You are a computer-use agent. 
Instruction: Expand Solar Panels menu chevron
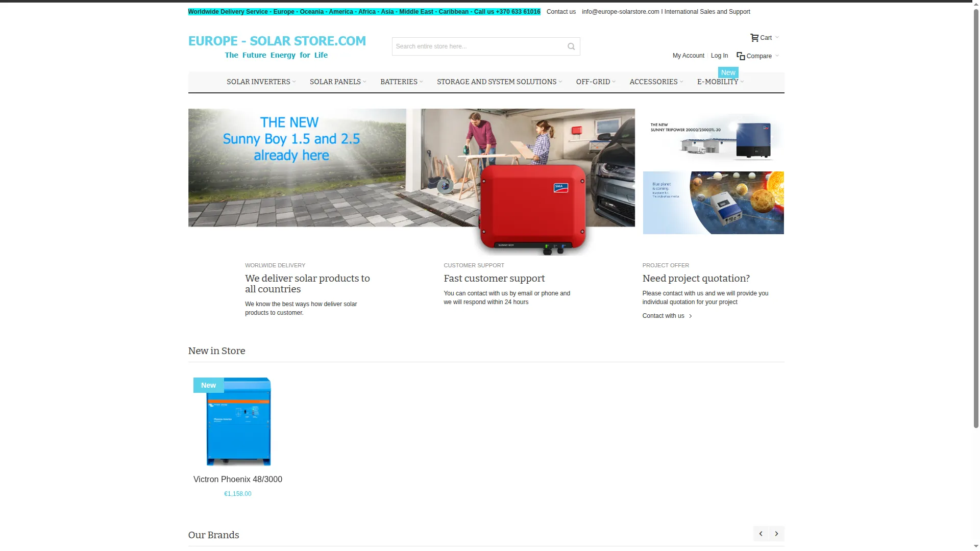pyautogui.click(x=364, y=82)
